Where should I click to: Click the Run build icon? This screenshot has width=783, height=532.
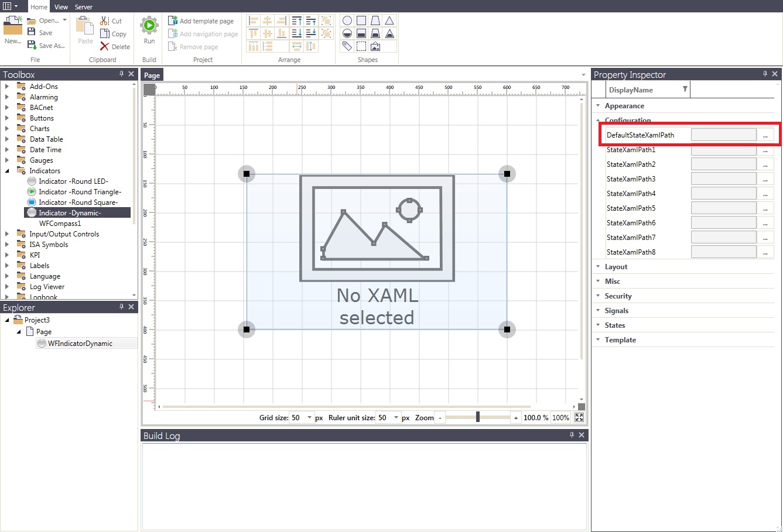pos(149,25)
